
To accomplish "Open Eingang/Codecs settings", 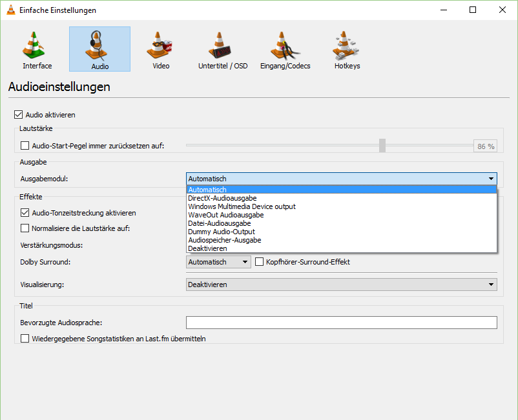I will click(285, 50).
